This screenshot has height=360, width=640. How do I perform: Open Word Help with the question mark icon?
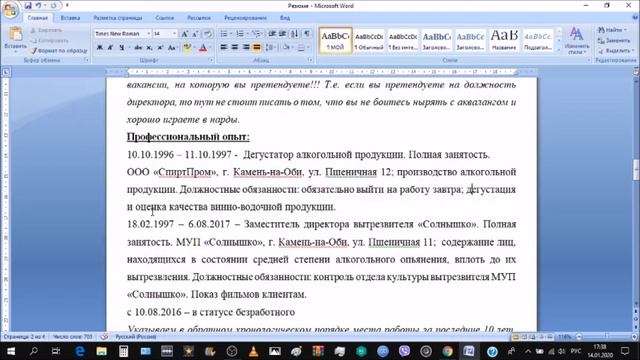coord(635,18)
